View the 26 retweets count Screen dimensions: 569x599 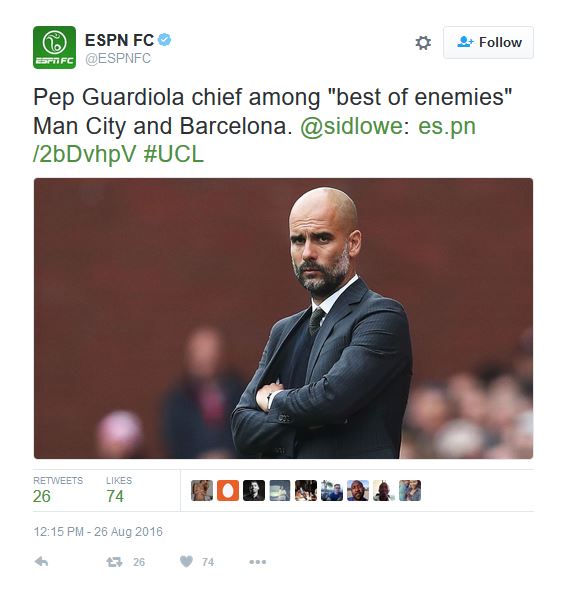[x=42, y=496]
